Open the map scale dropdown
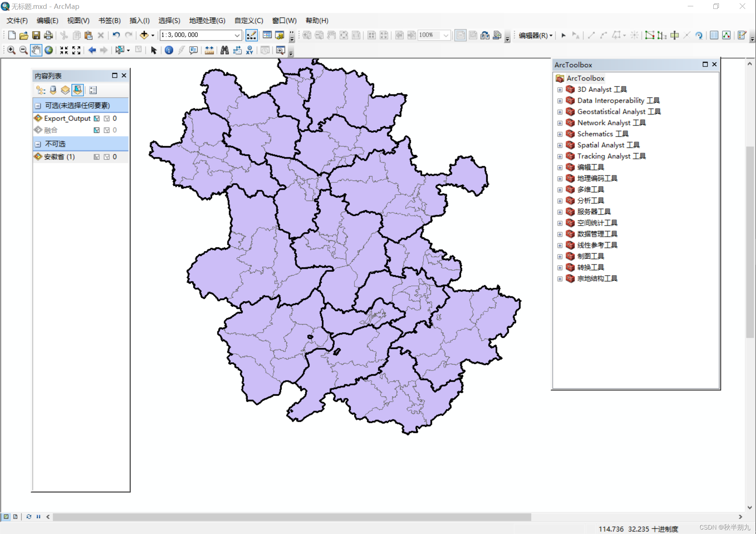This screenshot has width=756, height=534. [237, 35]
